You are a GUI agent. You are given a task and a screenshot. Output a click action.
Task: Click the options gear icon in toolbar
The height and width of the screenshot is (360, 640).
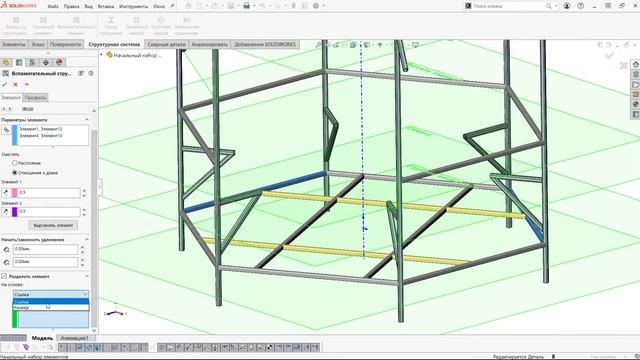tap(316, 6)
